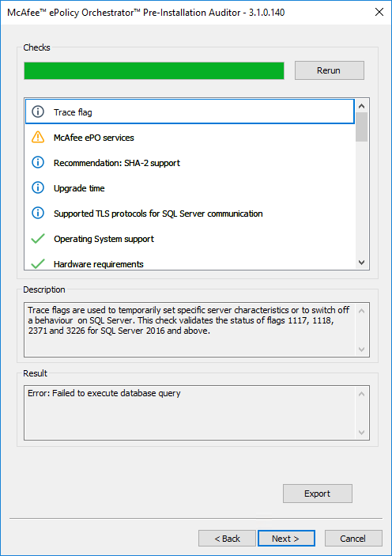The width and height of the screenshot is (392, 556).
Task: Select the Upgrade time check entry
Action: click(190, 188)
